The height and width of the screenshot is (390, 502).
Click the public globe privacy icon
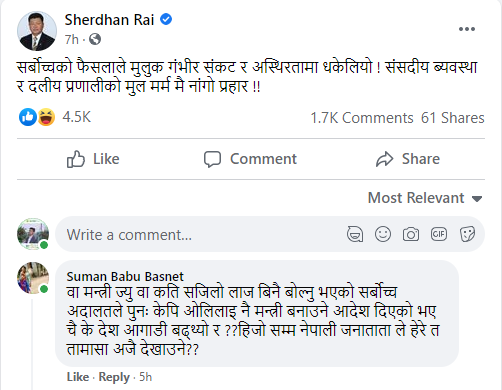point(95,39)
